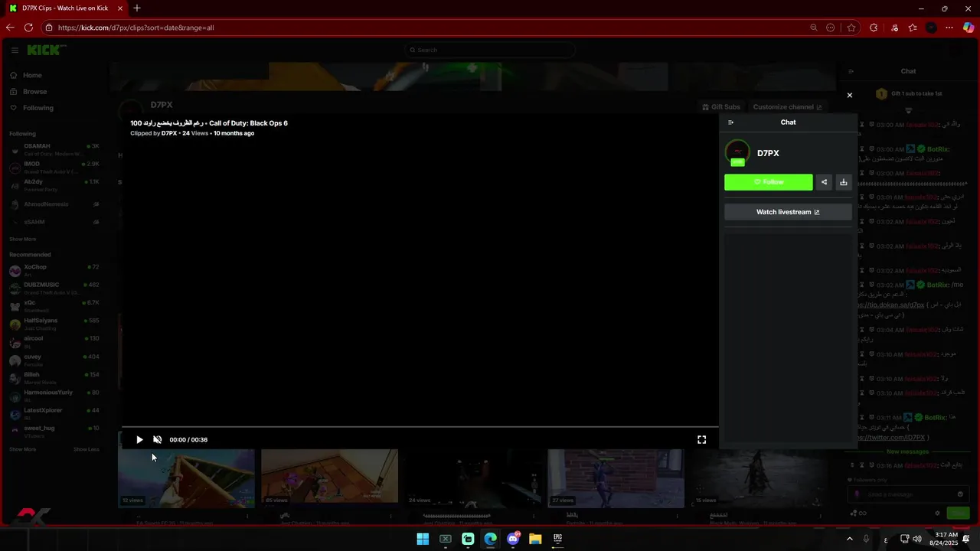Share this clip
The height and width of the screenshot is (551, 980).
(x=824, y=182)
